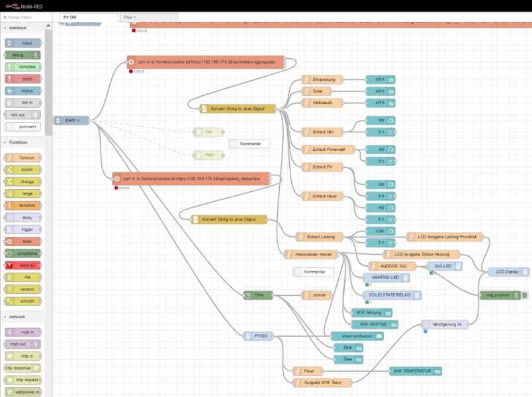This screenshot has height=397, width=532.
Task: Select the http response node in the palette
Action: 22,368
